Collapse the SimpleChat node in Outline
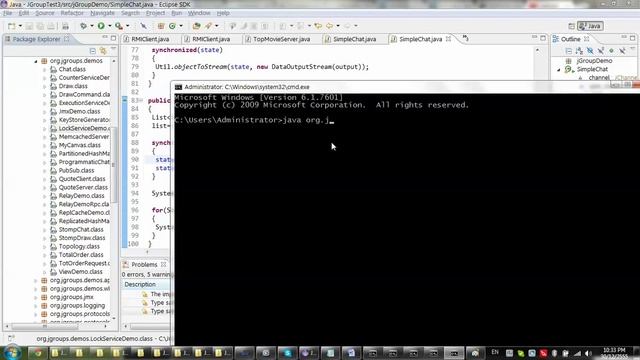The height and width of the screenshot is (360, 640). pos(559,70)
